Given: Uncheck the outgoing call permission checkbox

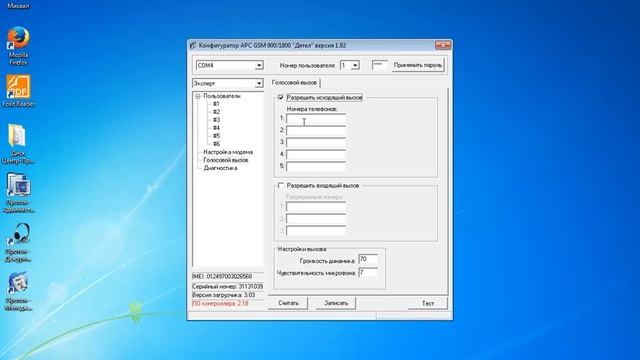Looking at the screenshot, I should tap(281, 98).
